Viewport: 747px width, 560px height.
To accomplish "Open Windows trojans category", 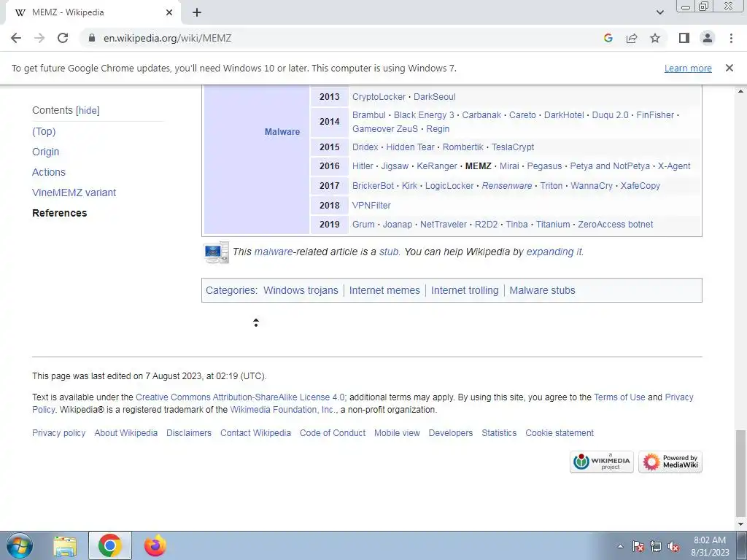I will [301, 290].
